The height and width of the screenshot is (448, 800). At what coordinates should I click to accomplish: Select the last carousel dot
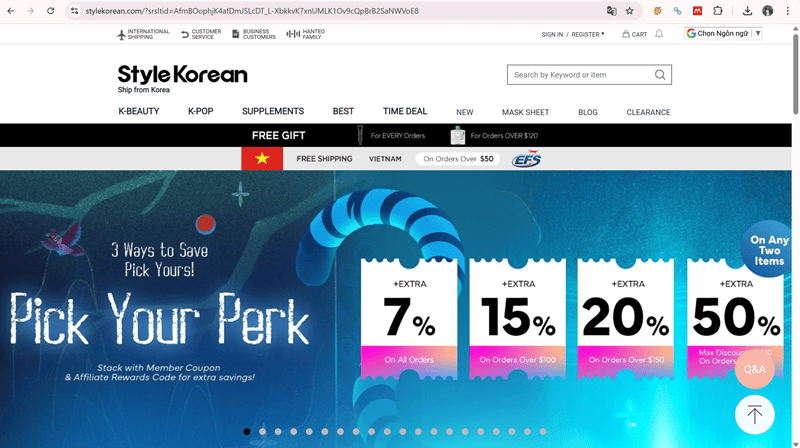(543, 432)
